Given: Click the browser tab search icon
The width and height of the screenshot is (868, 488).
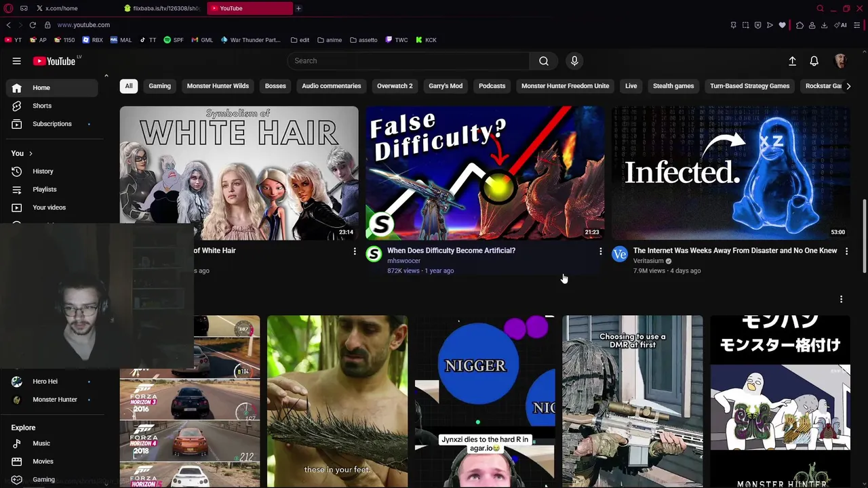Looking at the screenshot, I should pyautogui.click(x=820, y=8).
